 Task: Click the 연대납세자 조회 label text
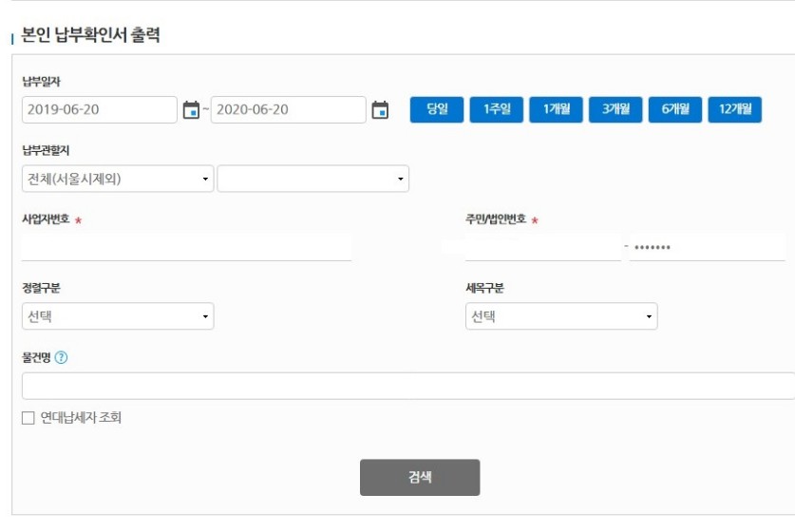coord(81,417)
